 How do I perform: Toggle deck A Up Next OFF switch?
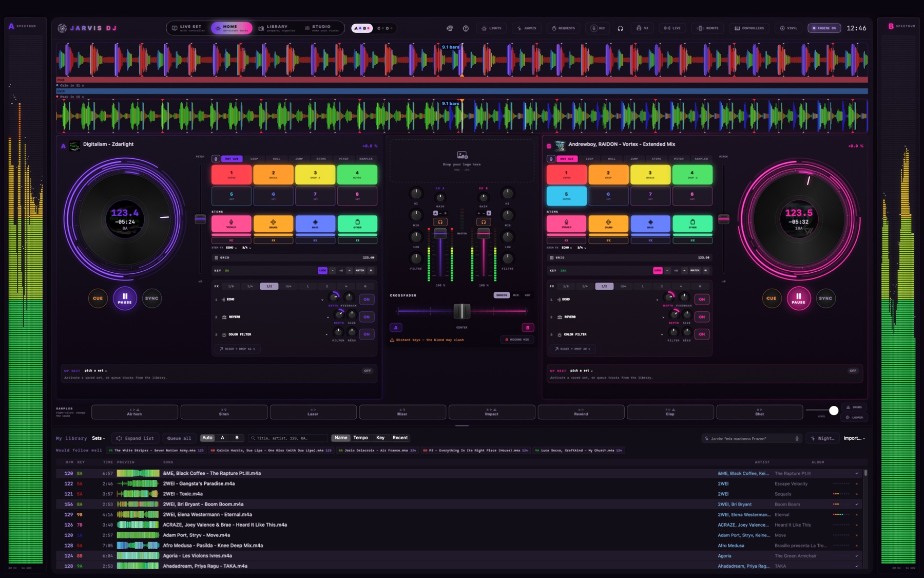368,370
